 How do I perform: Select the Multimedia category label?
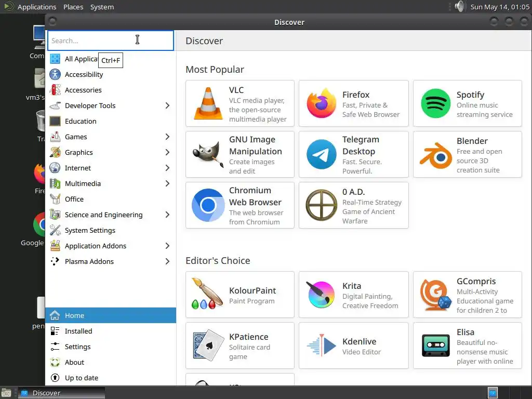pyautogui.click(x=83, y=183)
